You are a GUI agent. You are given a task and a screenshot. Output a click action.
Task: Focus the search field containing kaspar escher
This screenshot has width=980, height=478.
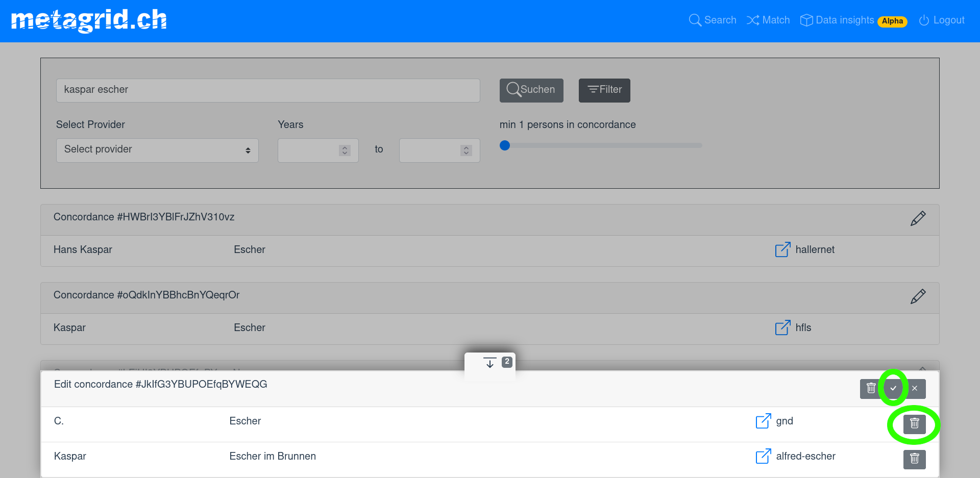coord(268,90)
